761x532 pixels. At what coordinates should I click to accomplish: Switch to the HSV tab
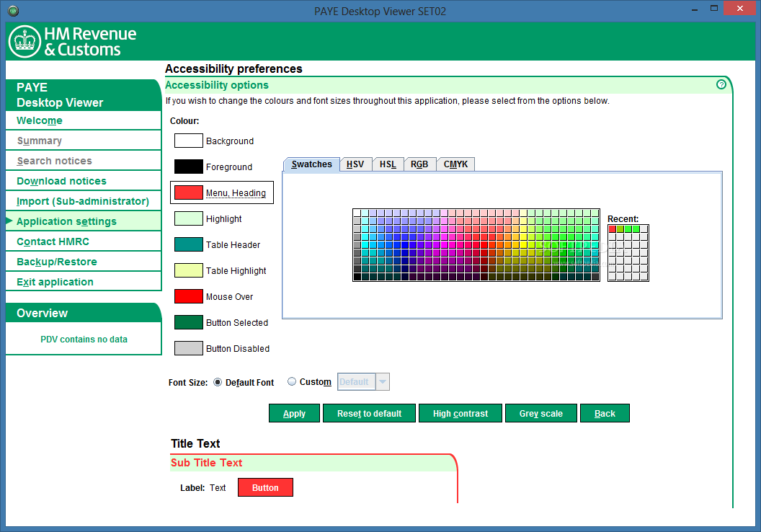[x=355, y=164]
